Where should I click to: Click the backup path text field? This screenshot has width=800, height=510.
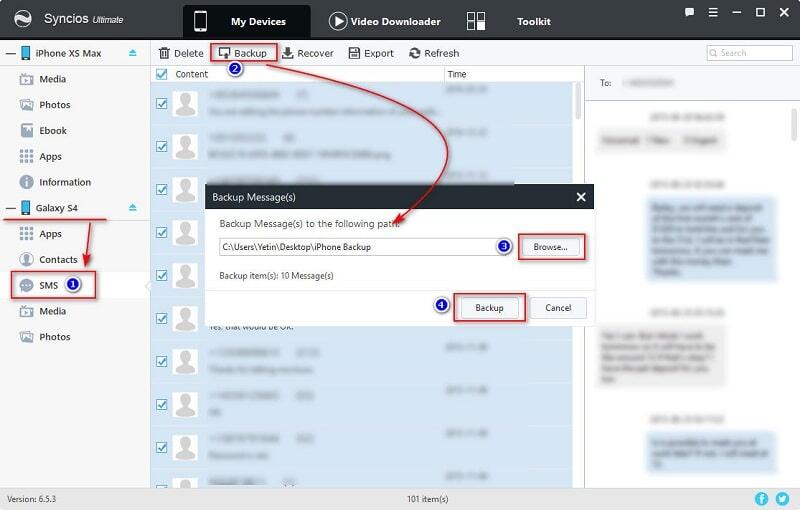click(360, 247)
